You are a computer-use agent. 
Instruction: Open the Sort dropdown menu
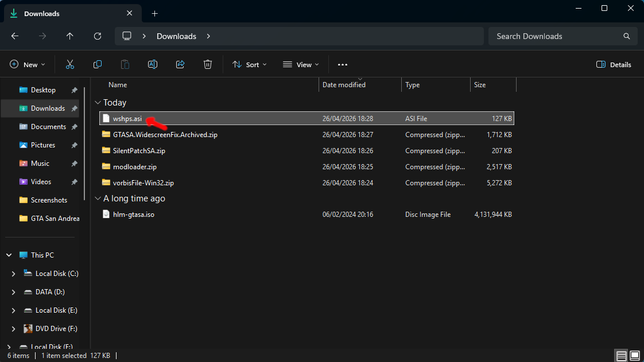point(249,64)
